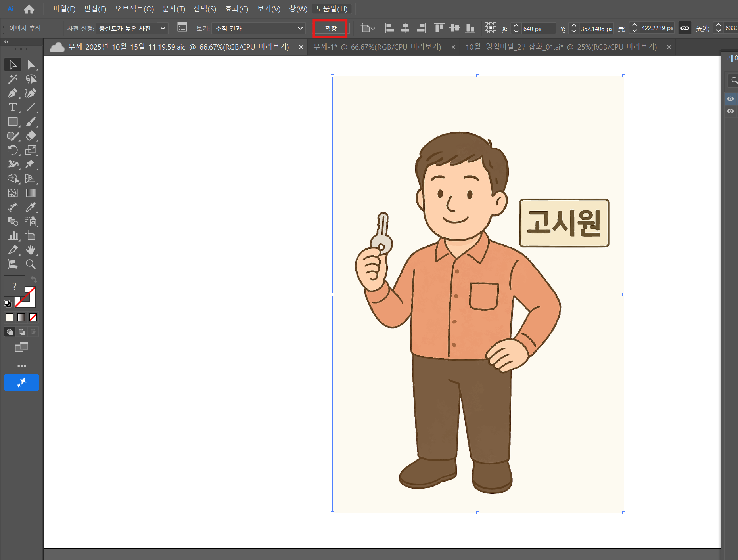Enable Draw Behind mode

[x=21, y=332]
